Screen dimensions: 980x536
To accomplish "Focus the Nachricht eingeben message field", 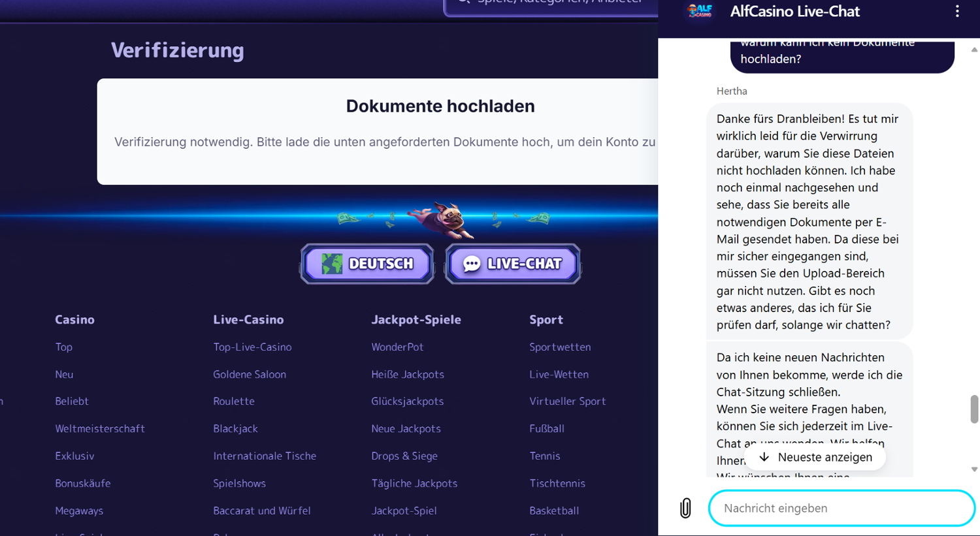I will click(842, 508).
